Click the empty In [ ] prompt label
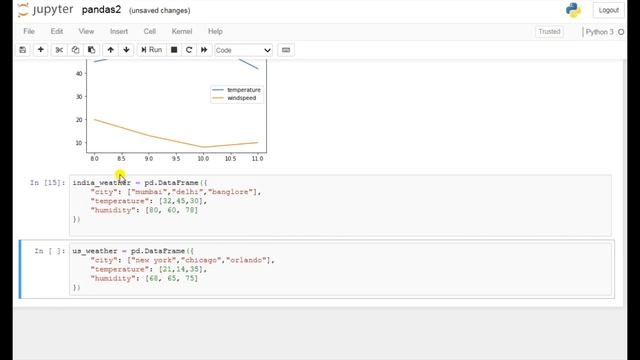The image size is (640, 360). [x=49, y=251]
